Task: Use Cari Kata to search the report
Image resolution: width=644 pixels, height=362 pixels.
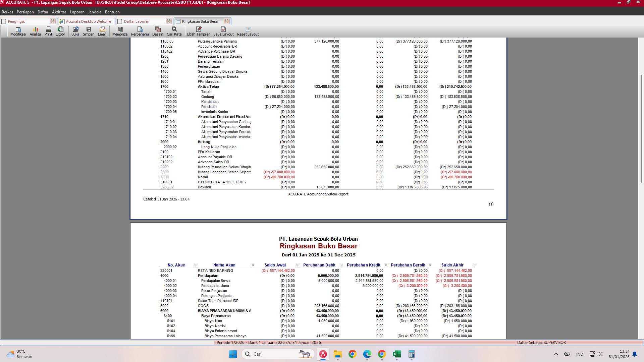Action: [174, 31]
